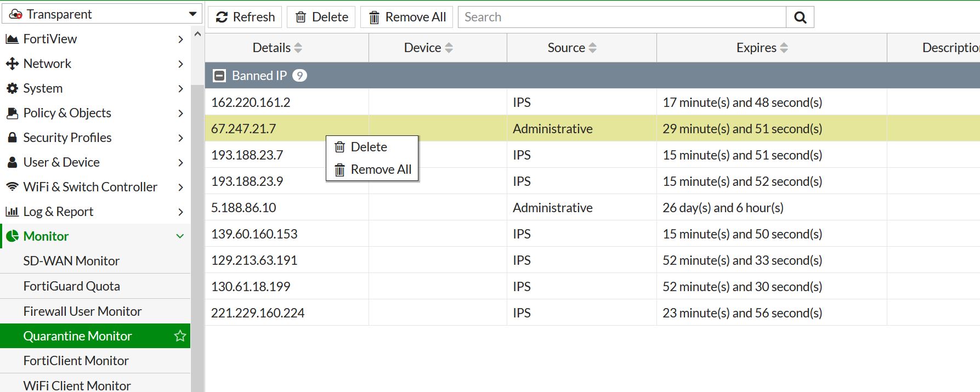Sort by Details column arrows
This screenshot has height=392, width=980.
(298, 48)
